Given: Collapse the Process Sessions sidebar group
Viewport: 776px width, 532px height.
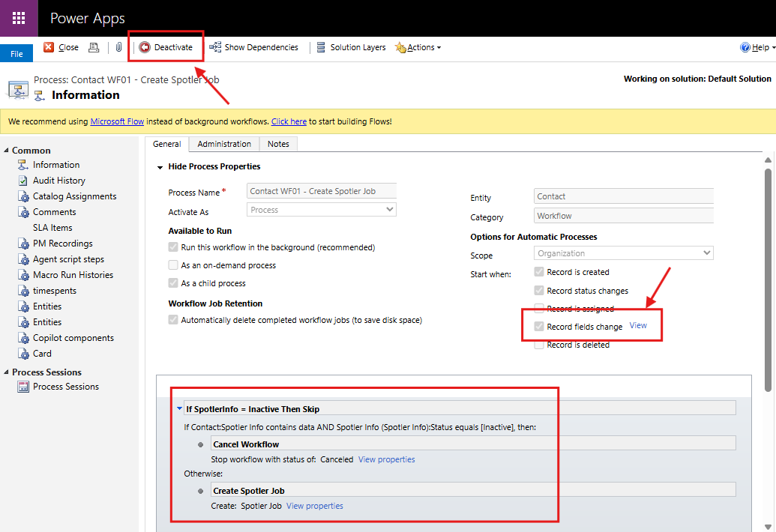Looking at the screenshot, I should tap(6, 372).
